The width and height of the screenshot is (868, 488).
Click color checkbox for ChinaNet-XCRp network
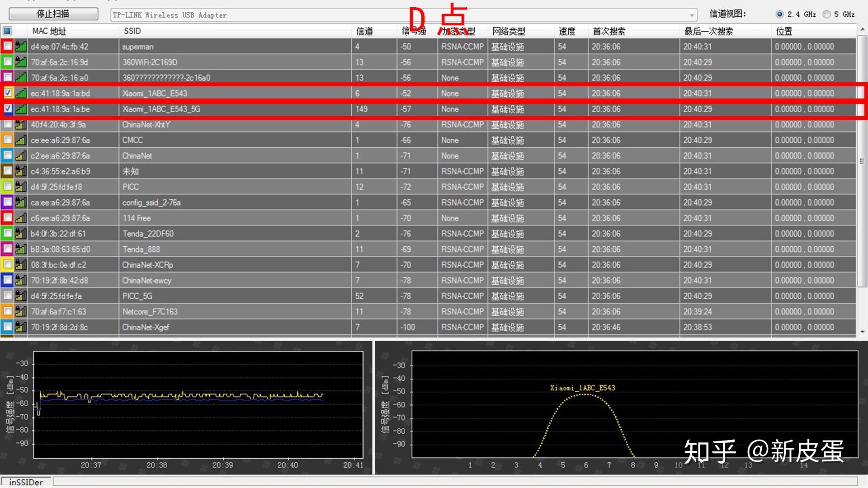tap(8, 264)
